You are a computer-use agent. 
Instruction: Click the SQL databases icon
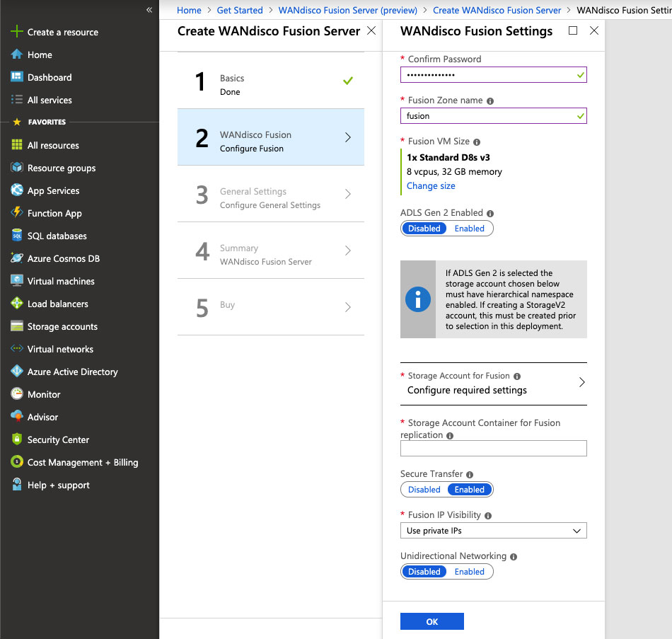point(17,236)
